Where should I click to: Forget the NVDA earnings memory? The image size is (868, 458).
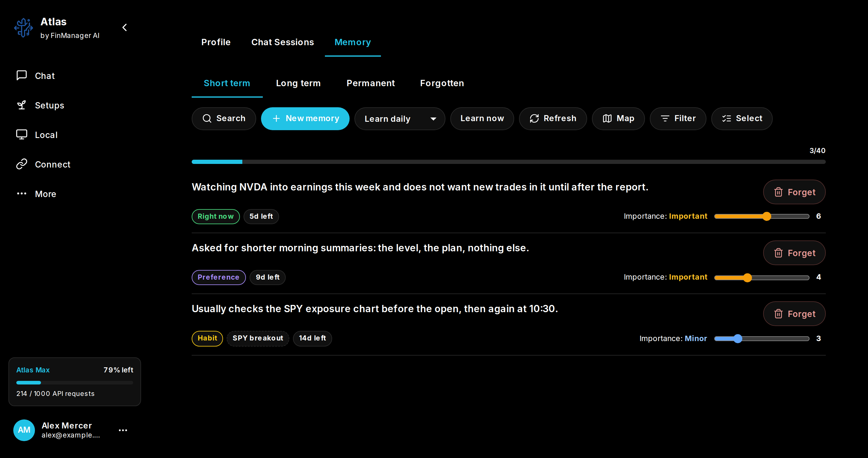click(794, 192)
